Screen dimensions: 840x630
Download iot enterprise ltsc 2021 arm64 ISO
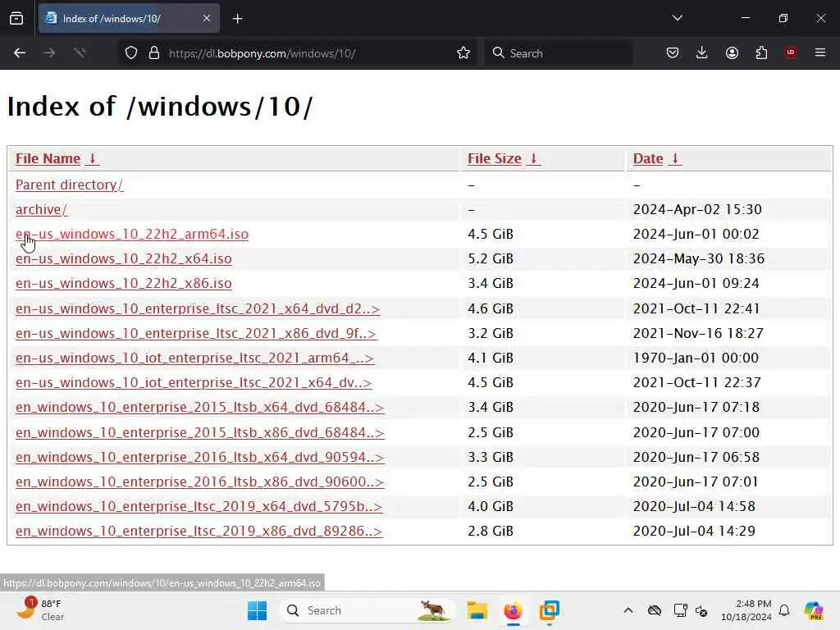194,358
